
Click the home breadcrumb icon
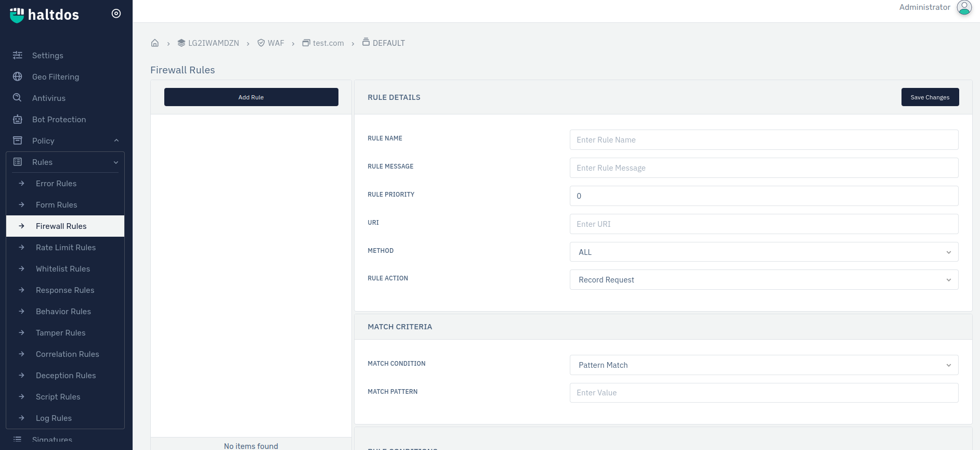[x=155, y=43]
